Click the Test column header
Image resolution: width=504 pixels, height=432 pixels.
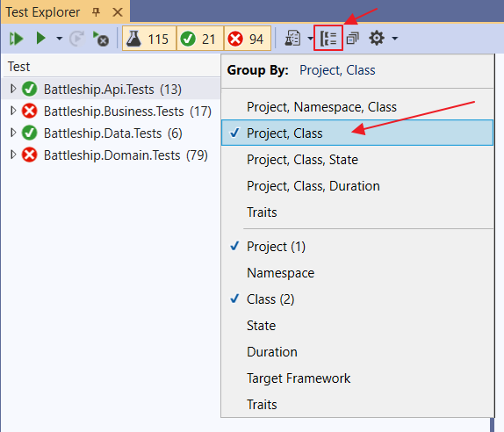coord(19,67)
